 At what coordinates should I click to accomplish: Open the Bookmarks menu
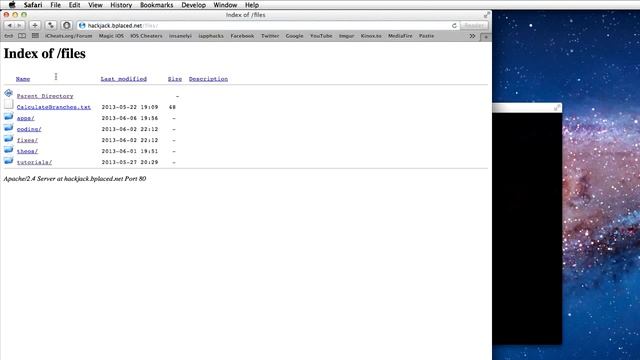tap(156, 5)
